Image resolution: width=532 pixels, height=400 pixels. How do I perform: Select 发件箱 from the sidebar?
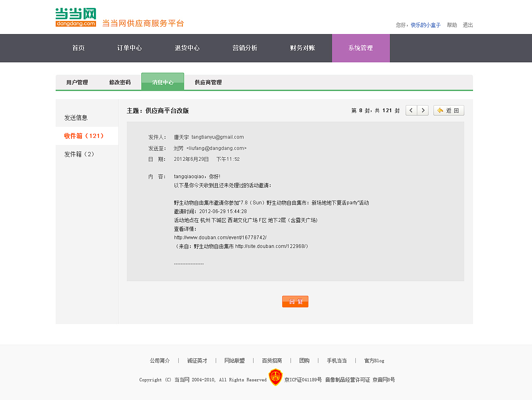tap(79, 154)
